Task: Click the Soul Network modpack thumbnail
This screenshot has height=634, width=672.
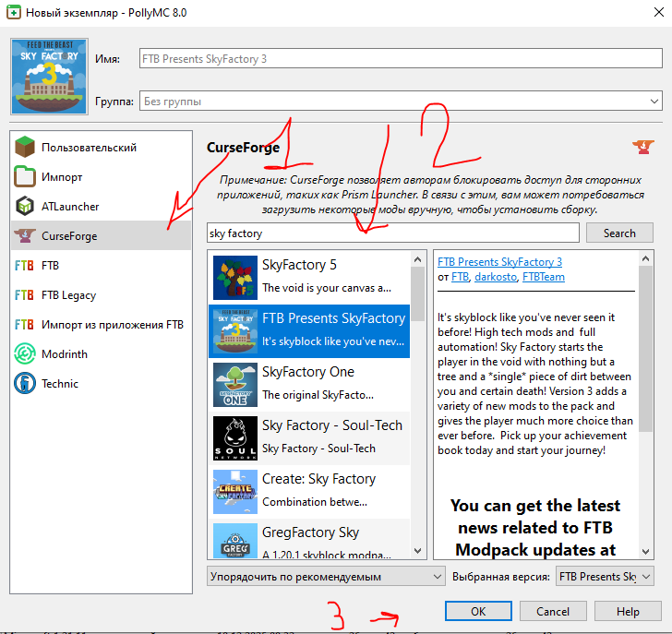Action: point(235,438)
